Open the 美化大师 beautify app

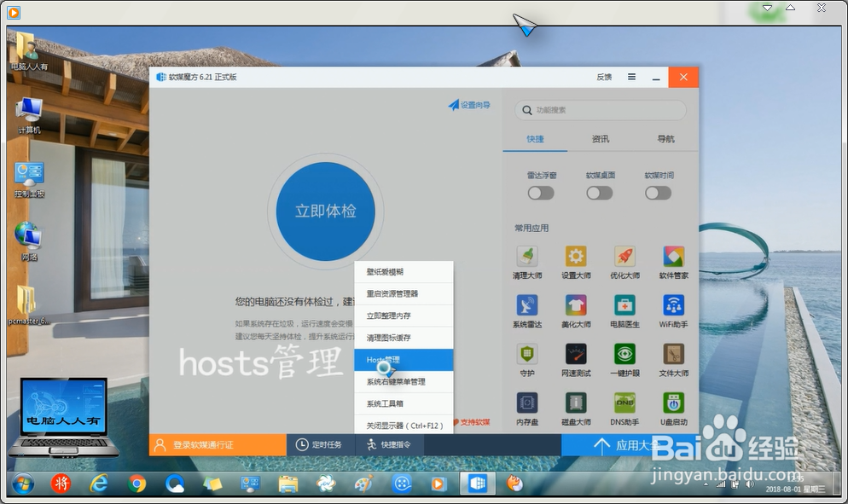tap(575, 311)
